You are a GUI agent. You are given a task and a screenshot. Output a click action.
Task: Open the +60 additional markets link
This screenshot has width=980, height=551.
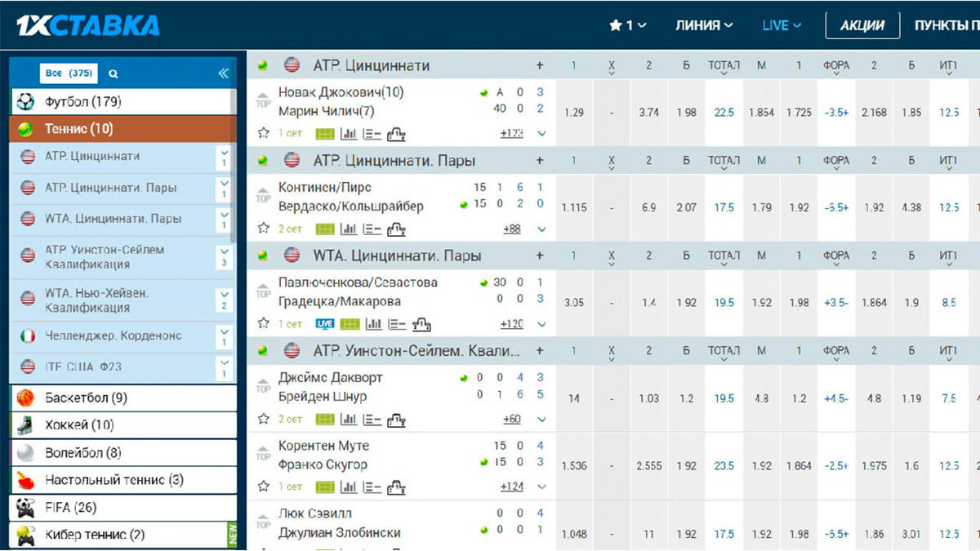[x=512, y=420]
